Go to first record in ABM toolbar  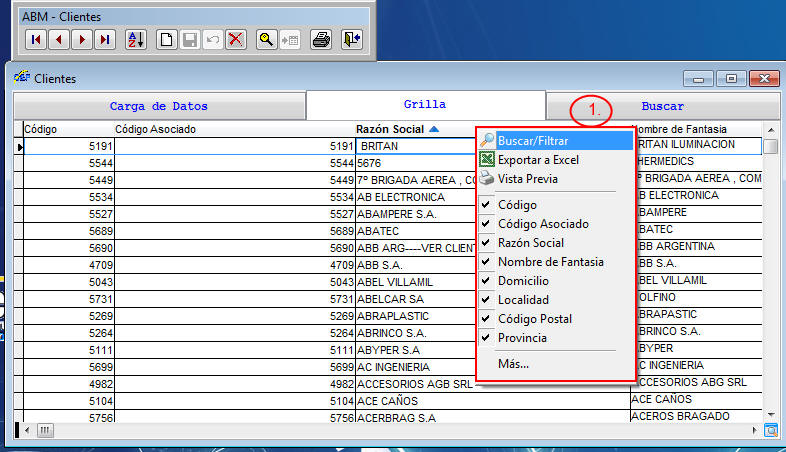[x=36, y=40]
